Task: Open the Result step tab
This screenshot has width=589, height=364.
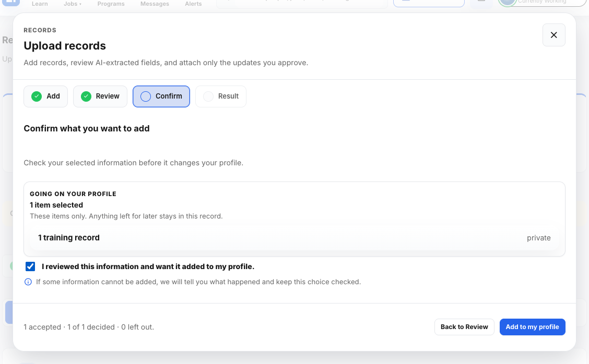Action: click(221, 96)
